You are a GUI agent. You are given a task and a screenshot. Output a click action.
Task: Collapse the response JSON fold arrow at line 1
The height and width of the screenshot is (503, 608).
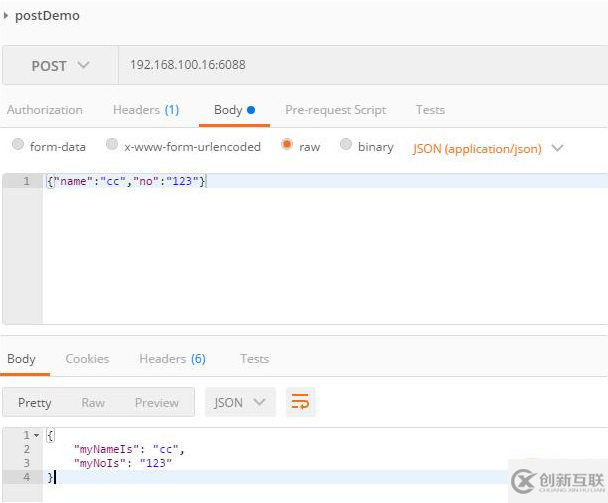[x=36, y=435]
